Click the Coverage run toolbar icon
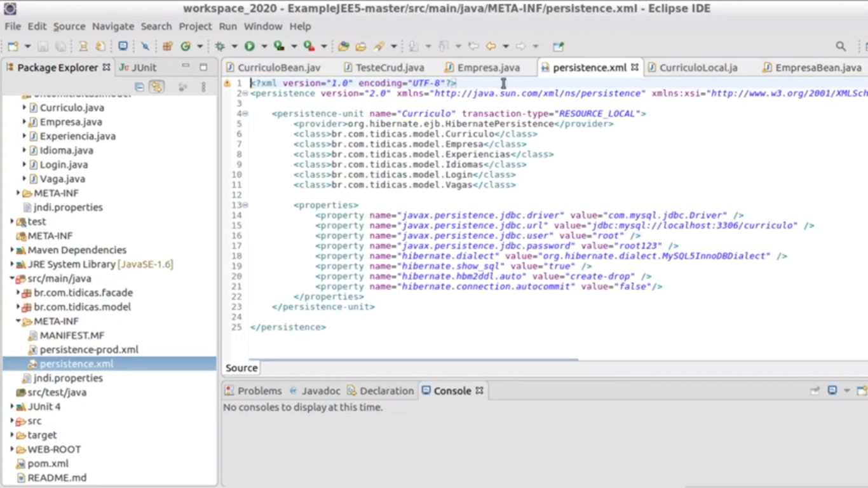This screenshot has width=868, height=488. point(279,46)
